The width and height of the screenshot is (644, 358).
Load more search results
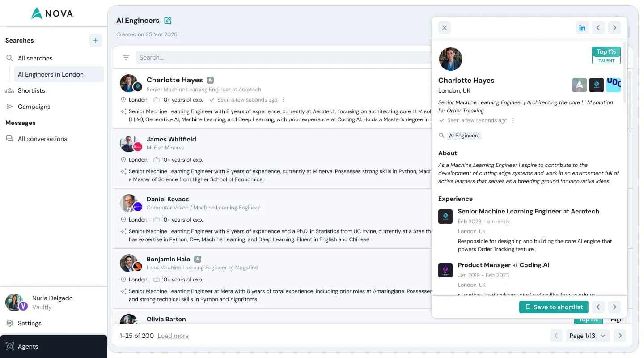coord(173,336)
